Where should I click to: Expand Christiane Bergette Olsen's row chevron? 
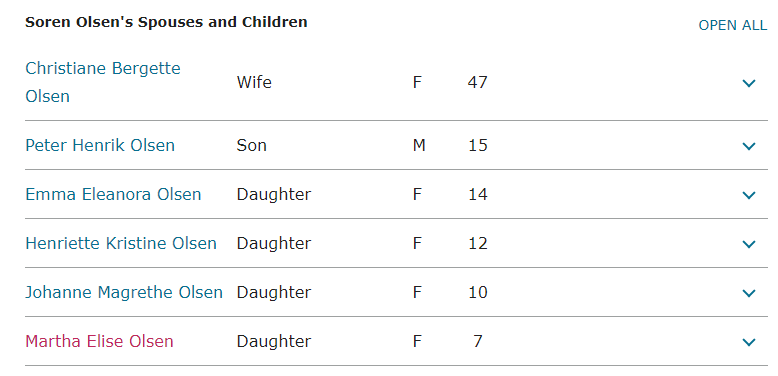pos(748,83)
